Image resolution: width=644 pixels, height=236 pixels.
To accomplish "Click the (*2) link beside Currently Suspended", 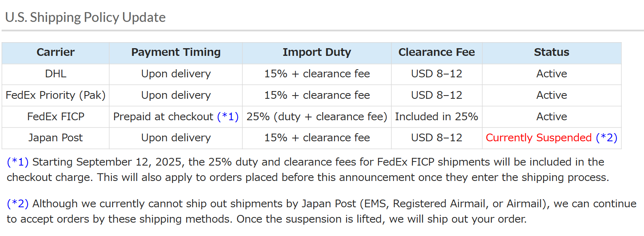I will pyautogui.click(x=606, y=138).
